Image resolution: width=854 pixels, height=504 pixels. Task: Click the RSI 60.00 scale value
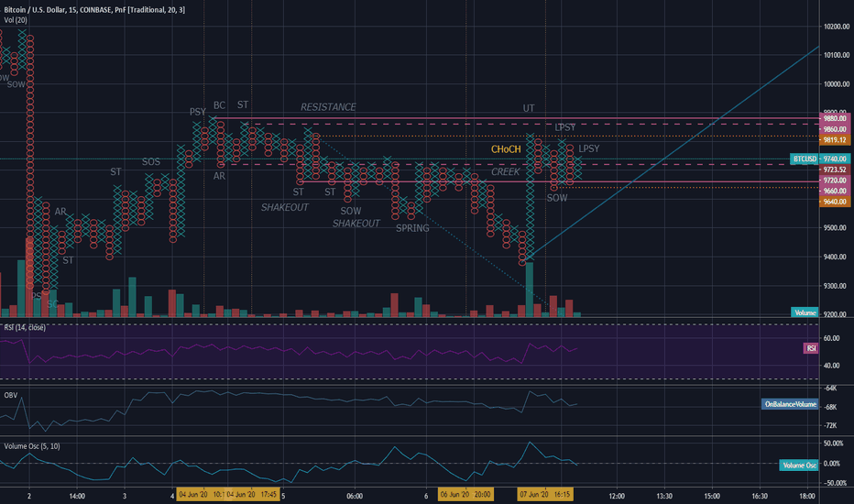832,338
